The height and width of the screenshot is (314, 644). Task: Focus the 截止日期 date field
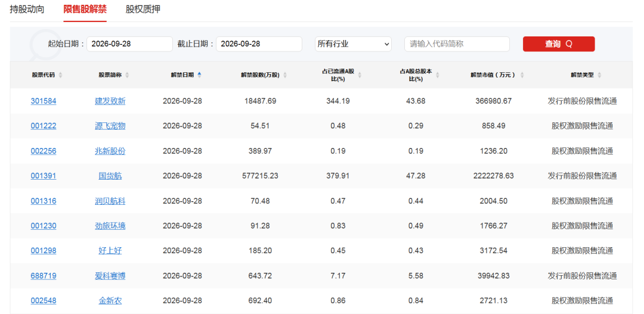(x=259, y=44)
